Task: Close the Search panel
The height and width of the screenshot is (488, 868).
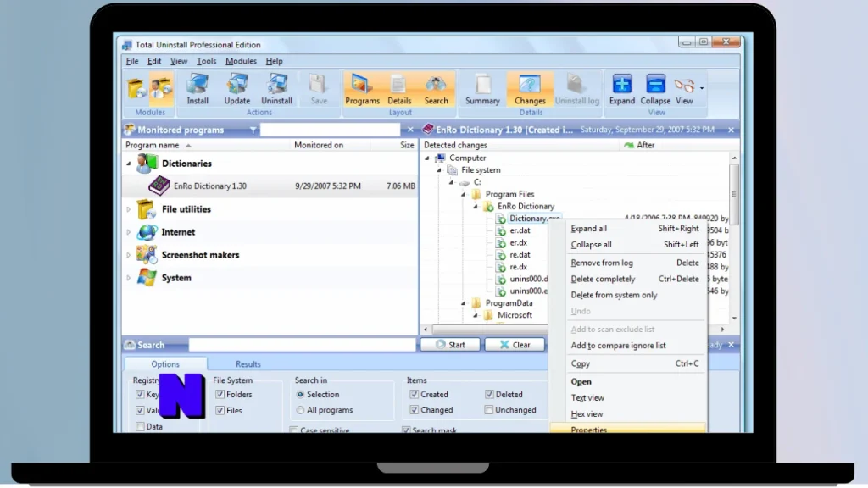Action: coord(732,345)
